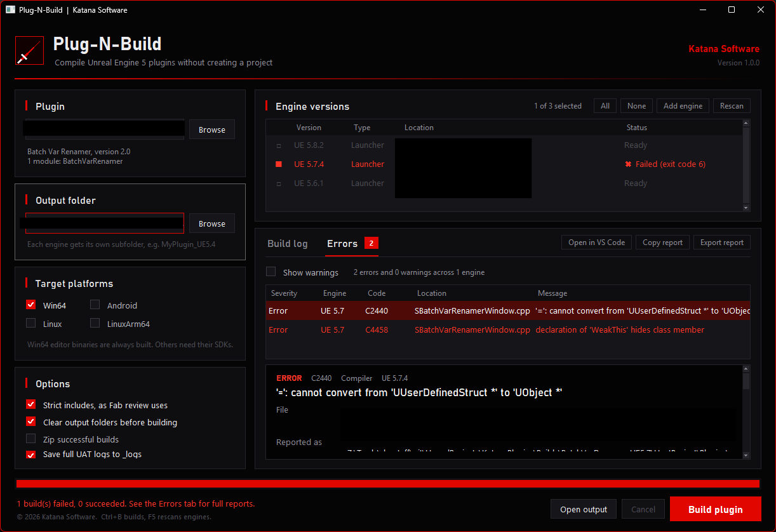Click the error detail scrollbar up arrow
Viewport: 776px width, 532px height.
[746, 369]
